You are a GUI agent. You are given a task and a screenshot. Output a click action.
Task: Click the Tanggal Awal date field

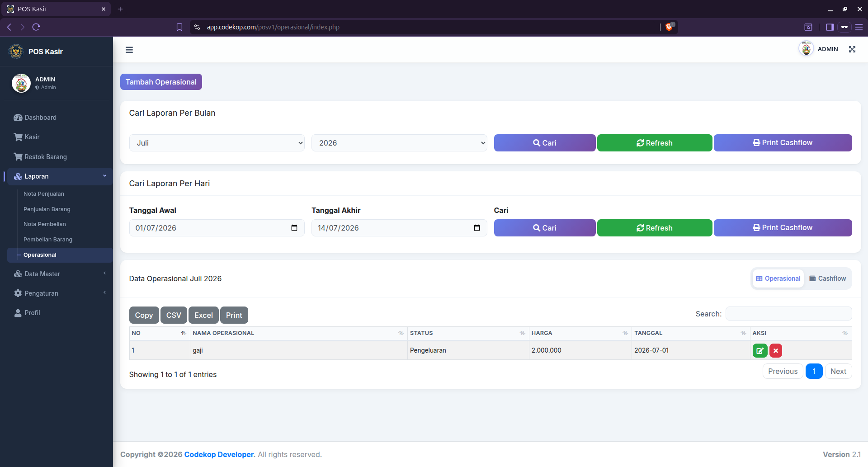point(217,228)
